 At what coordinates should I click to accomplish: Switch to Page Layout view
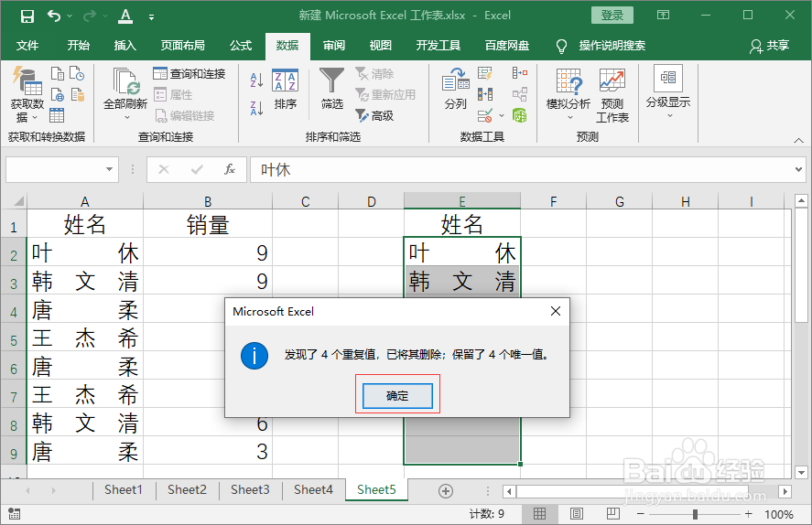[x=577, y=514]
